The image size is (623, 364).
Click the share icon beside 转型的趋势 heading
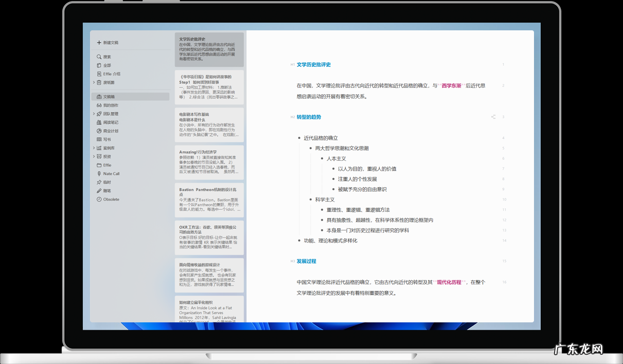tap(493, 117)
